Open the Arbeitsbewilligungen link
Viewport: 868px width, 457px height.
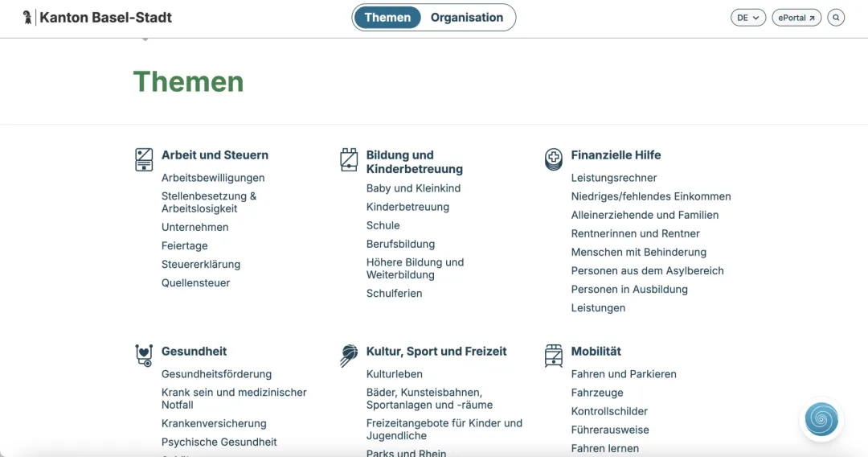[213, 178]
